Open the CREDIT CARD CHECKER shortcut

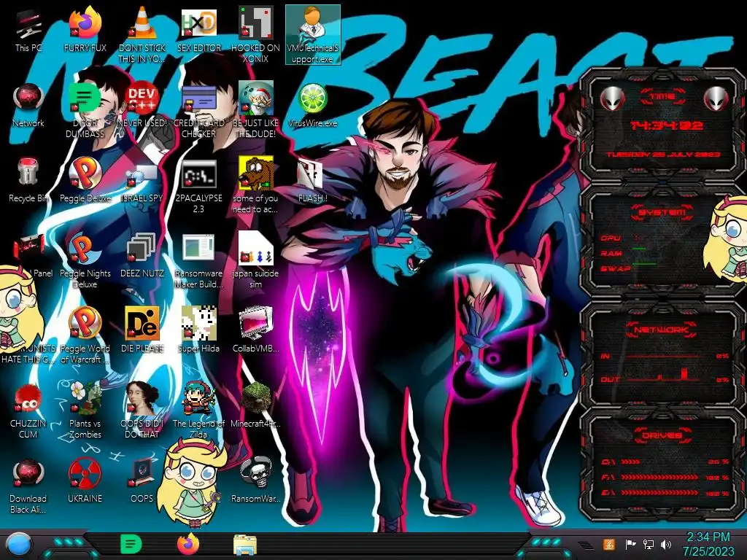point(198,111)
